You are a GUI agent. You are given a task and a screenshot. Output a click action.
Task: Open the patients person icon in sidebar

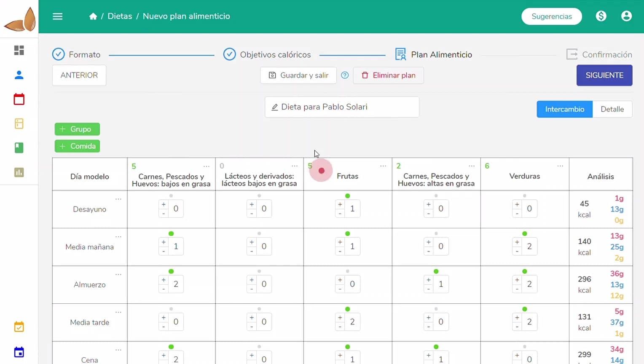pyautogui.click(x=19, y=75)
